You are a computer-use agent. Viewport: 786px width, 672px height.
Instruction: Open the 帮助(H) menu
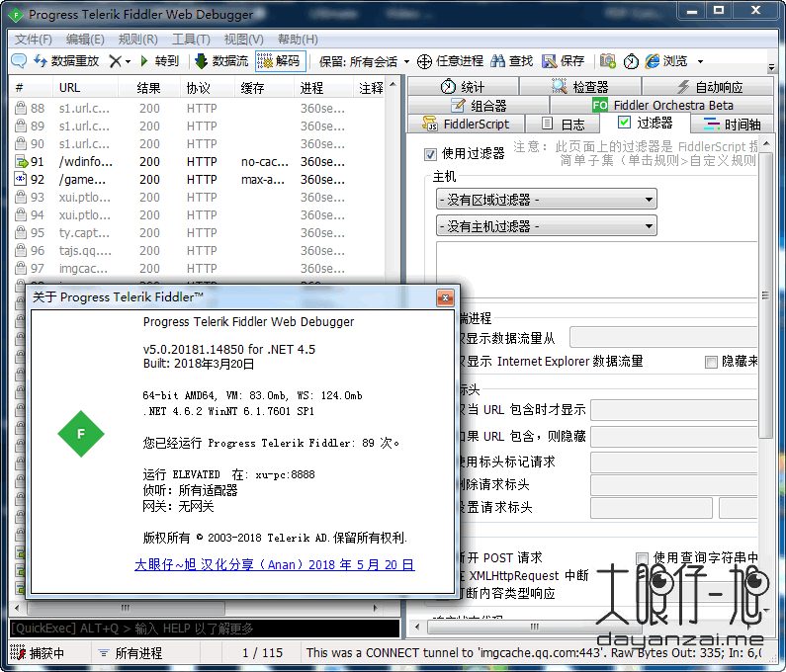(x=298, y=40)
